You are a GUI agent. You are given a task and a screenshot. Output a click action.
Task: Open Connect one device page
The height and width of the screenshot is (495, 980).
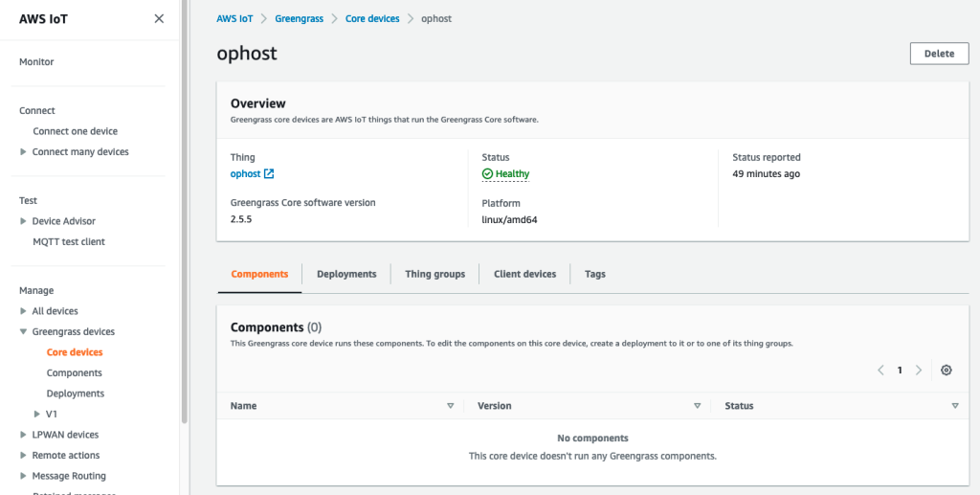[x=75, y=131]
